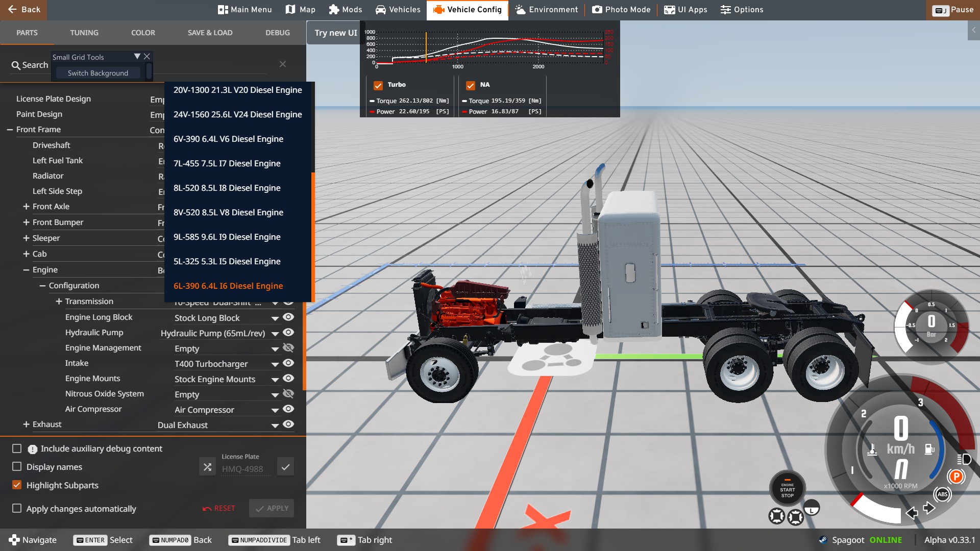Click the Engine Start Stop button
Viewport: 980px width, 551px height.
point(787,489)
